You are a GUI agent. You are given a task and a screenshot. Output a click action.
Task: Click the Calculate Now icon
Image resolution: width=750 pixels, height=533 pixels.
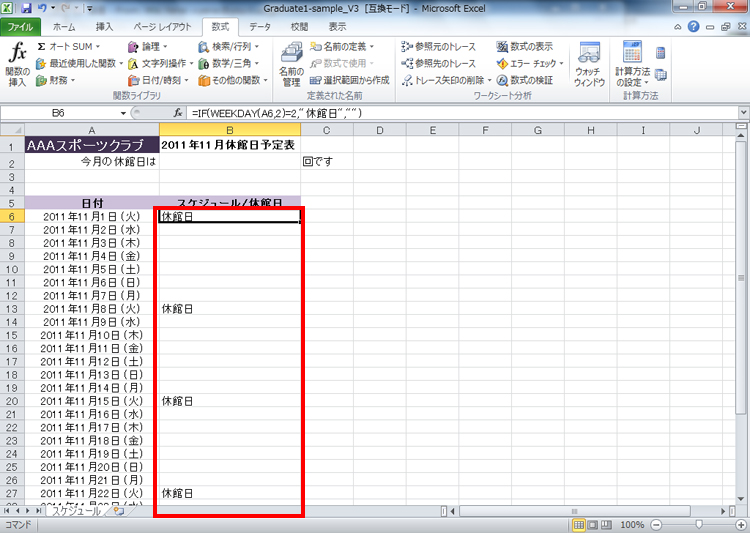click(661, 53)
